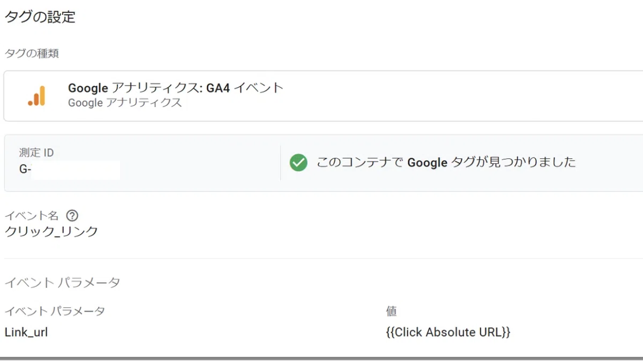Click the Google アナリティクス subtitle text

125,103
